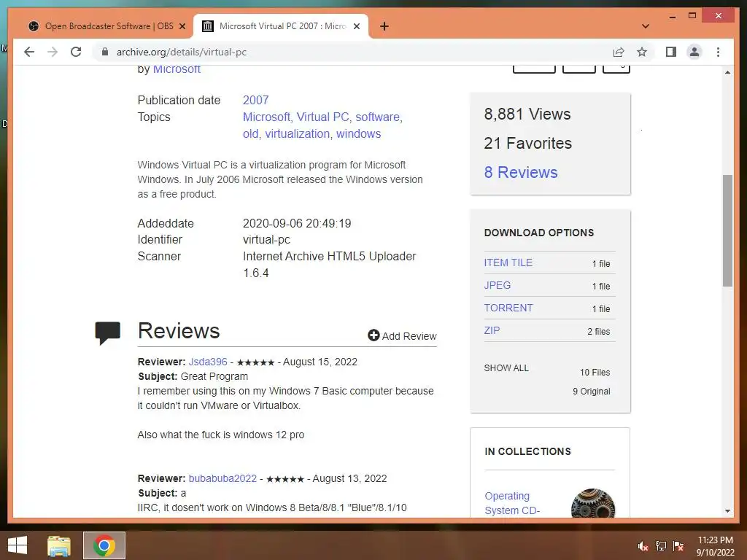Open the Microsoft author link
Viewport: 747px width, 560px height.
pyautogui.click(x=177, y=69)
